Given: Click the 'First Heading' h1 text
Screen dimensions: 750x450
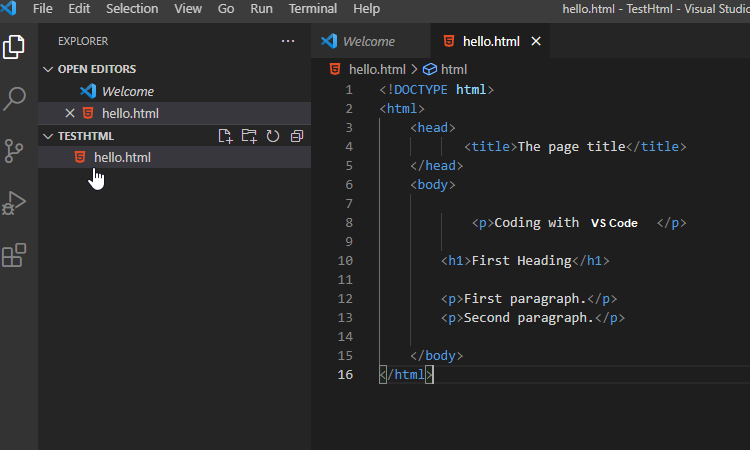Looking at the screenshot, I should [x=521, y=261].
